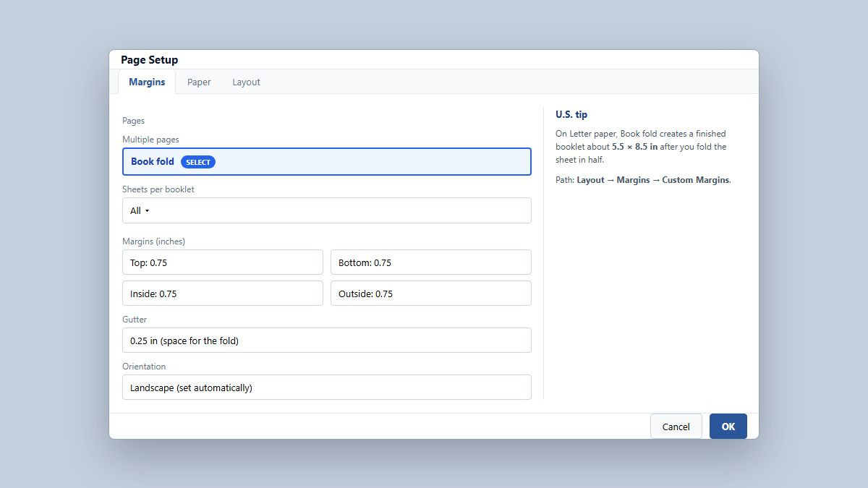The image size is (868, 488).
Task: Cancel the Page Setup dialog
Action: point(676,427)
